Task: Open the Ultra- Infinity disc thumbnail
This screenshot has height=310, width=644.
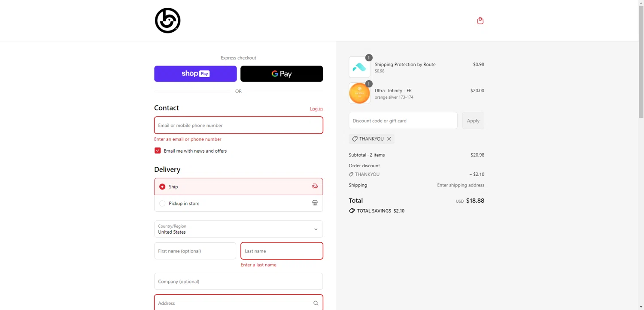Action: (359, 93)
